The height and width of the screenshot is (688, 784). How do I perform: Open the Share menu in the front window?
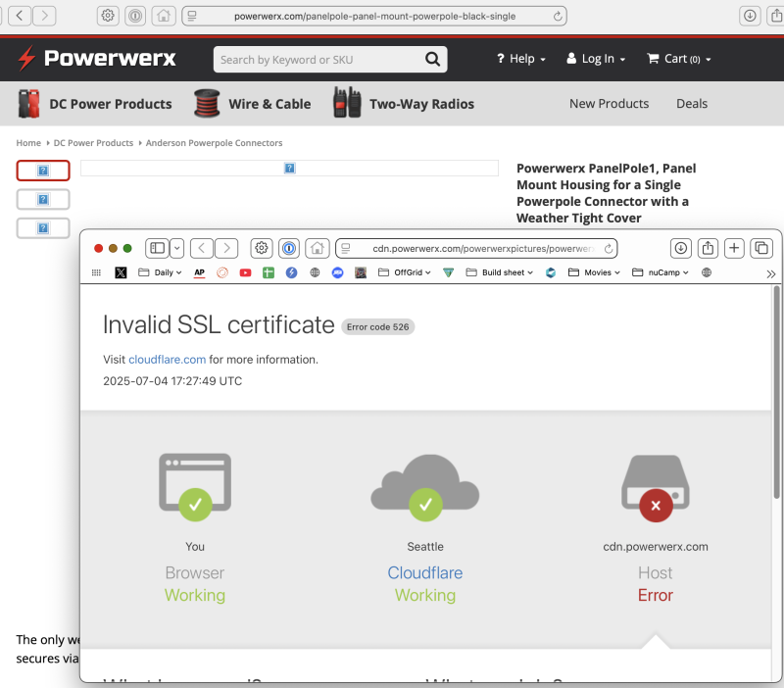point(708,248)
